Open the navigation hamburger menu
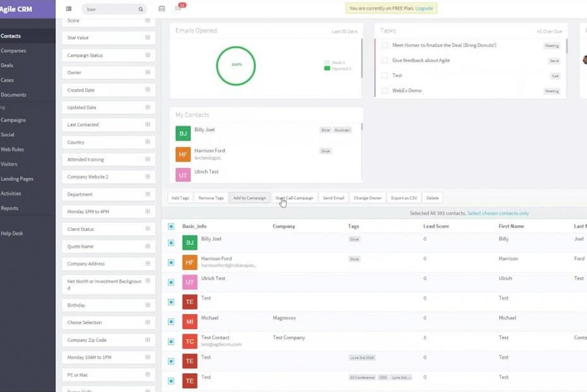587x392 pixels. coord(68,9)
